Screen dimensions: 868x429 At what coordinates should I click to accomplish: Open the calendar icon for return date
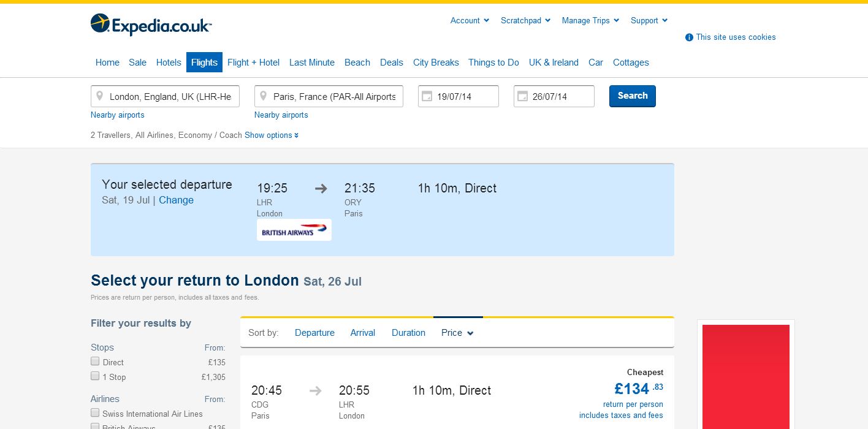click(523, 96)
